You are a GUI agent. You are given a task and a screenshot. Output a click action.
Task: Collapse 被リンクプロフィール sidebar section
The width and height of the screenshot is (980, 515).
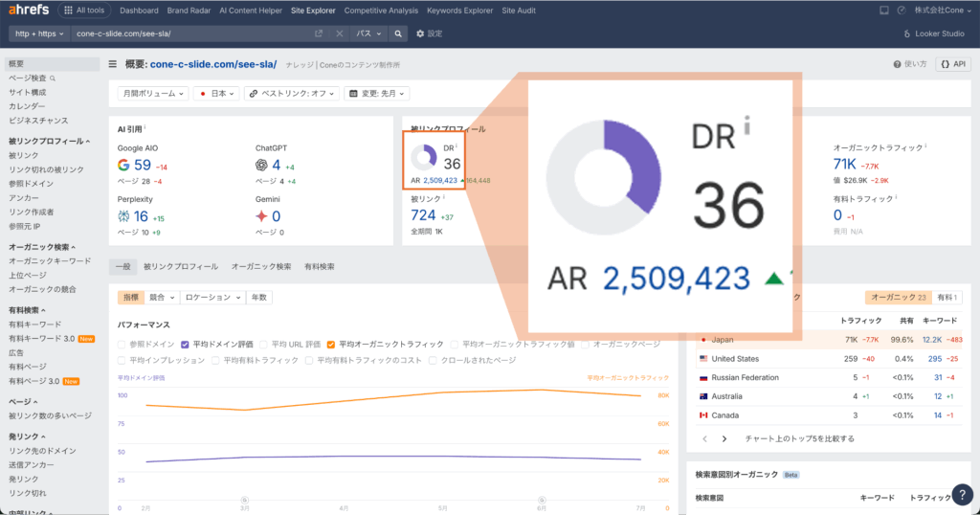pyautogui.click(x=49, y=142)
